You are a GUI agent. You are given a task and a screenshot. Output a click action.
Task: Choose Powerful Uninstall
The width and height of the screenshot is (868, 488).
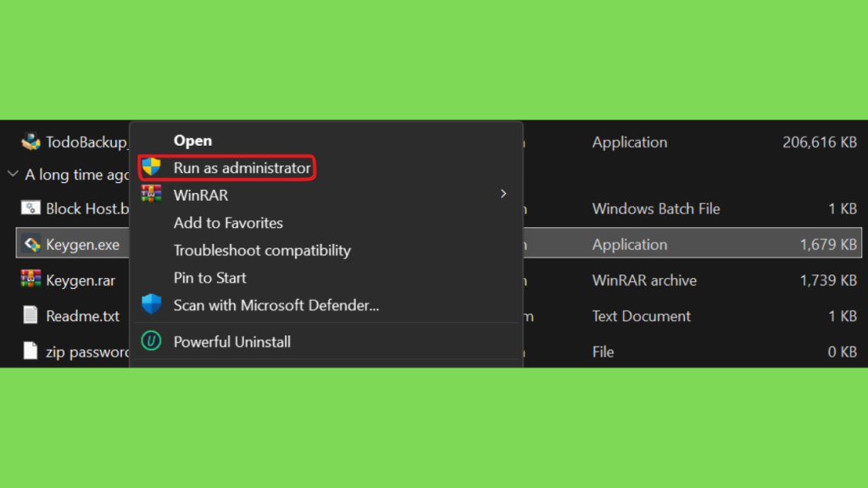click(232, 342)
